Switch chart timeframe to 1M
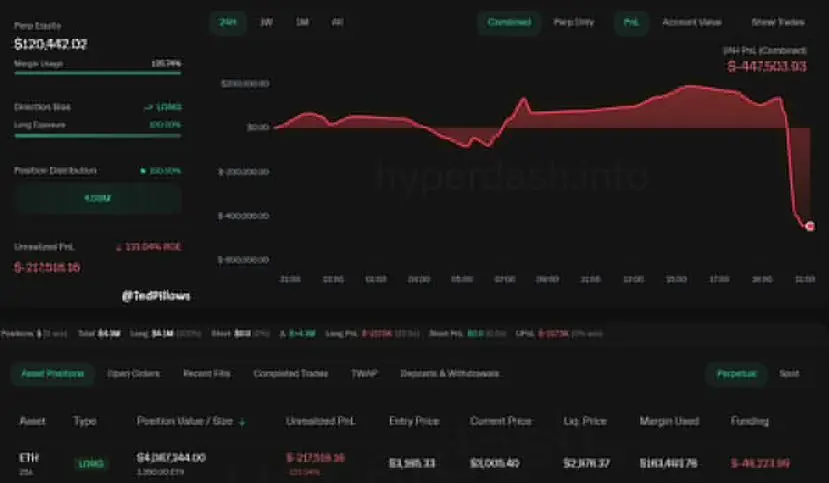This screenshot has height=483, width=829. (302, 22)
